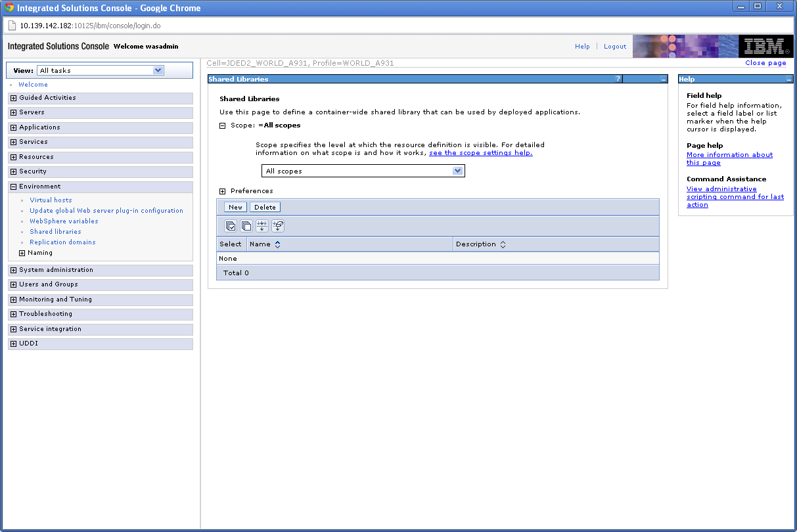
Task: Click the browser address bar URL
Action: coord(90,26)
